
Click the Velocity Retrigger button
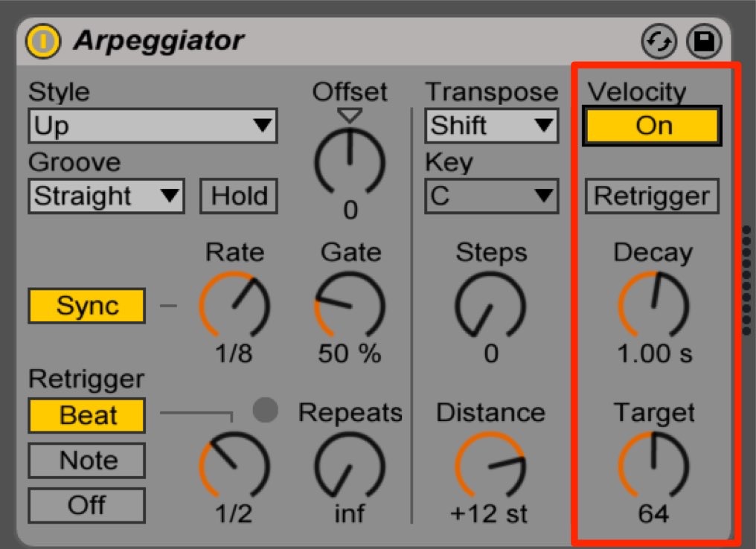(653, 196)
